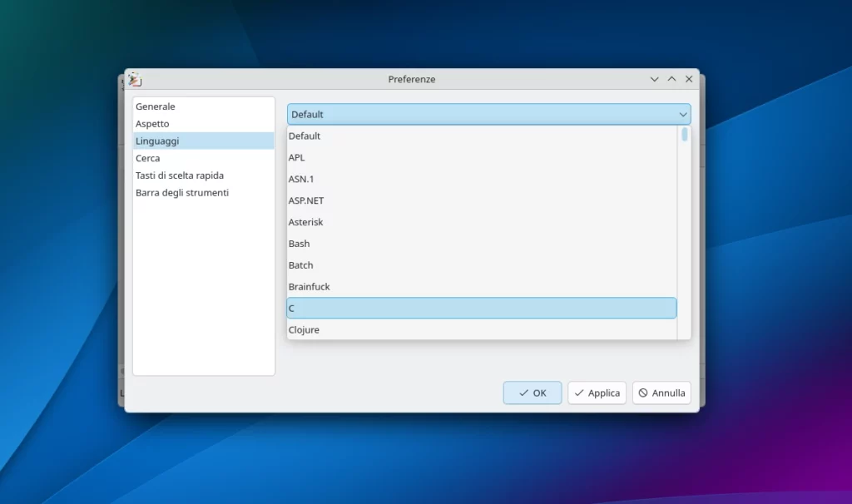Select the Linguaggi section in sidebar
852x504 pixels.
(204, 141)
